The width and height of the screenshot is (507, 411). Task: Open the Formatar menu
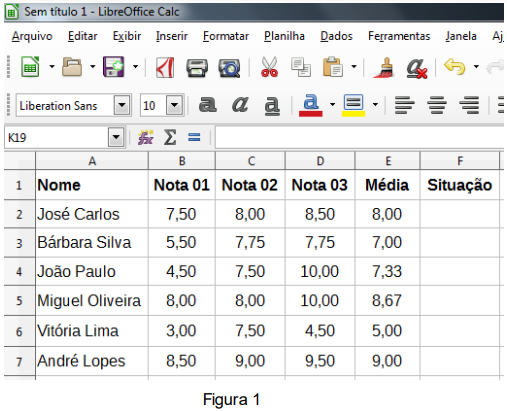226,36
